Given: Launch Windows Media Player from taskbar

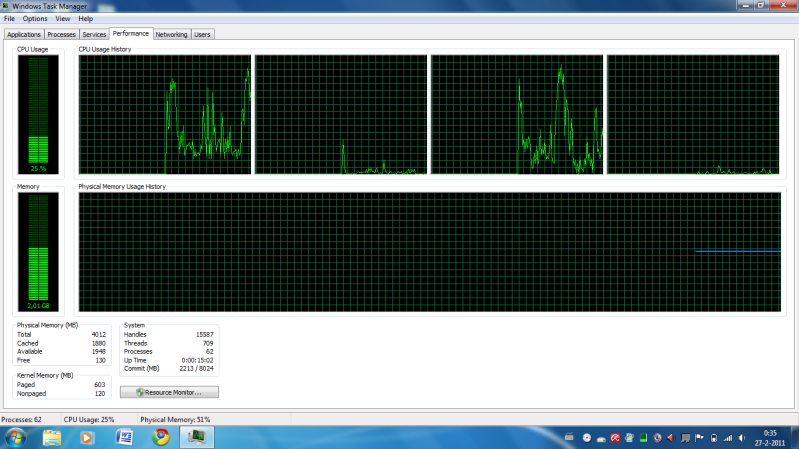Looking at the screenshot, I should pos(87,438).
